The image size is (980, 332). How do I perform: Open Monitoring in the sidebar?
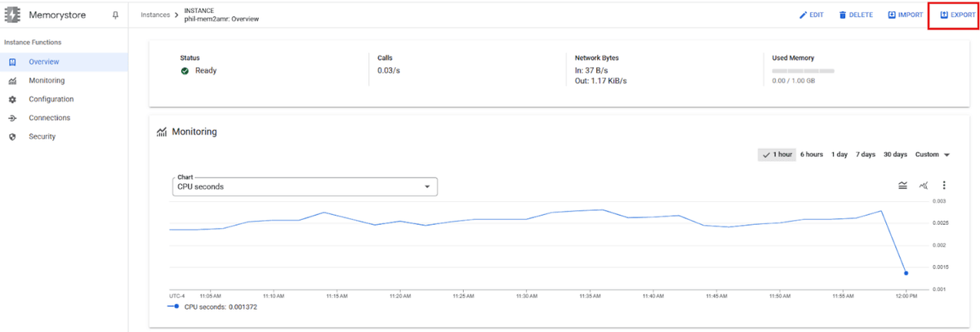point(47,81)
